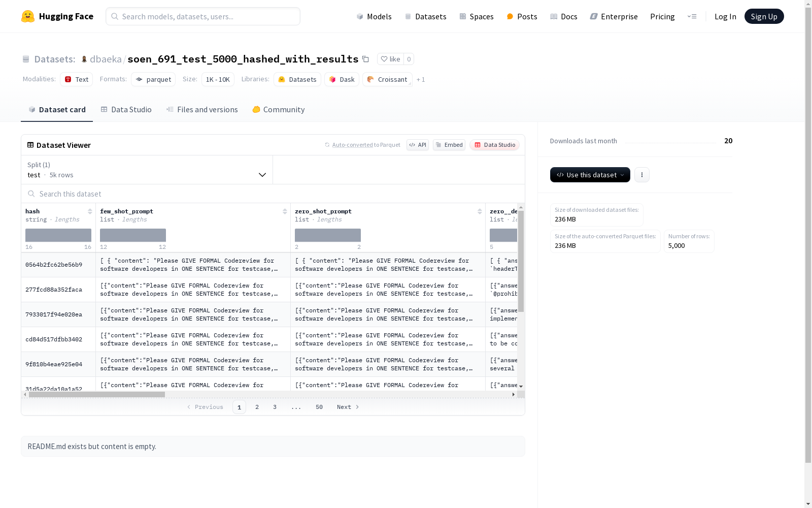Click the hash lengths histogram bar
Image resolution: width=812 pixels, height=508 pixels.
58,235
